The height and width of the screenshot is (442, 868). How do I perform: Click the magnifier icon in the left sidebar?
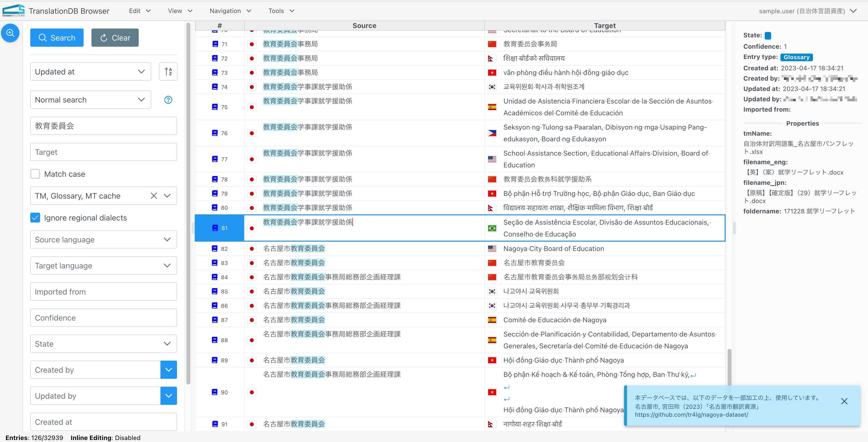pos(10,33)
